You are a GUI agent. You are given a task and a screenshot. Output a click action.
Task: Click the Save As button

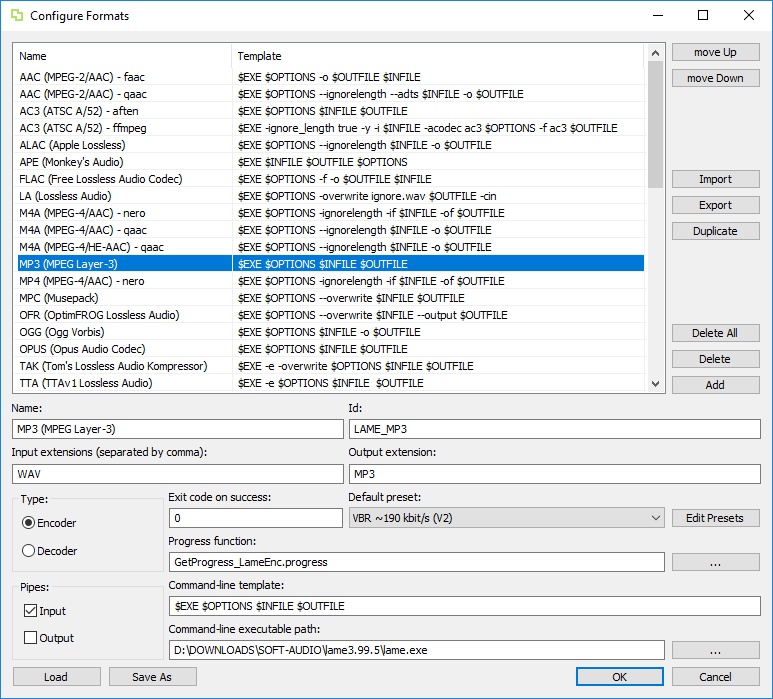pos(152,677)
